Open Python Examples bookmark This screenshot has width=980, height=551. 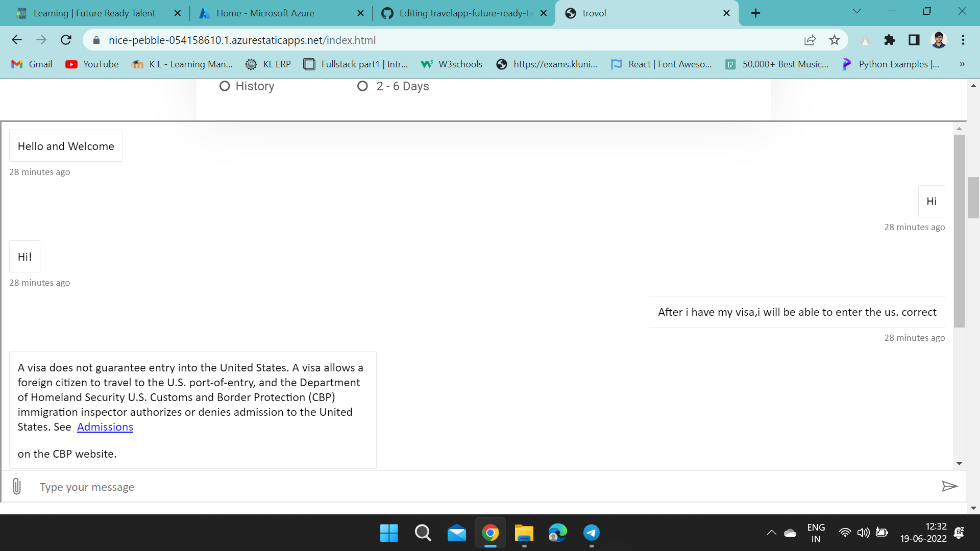[891, 64]
